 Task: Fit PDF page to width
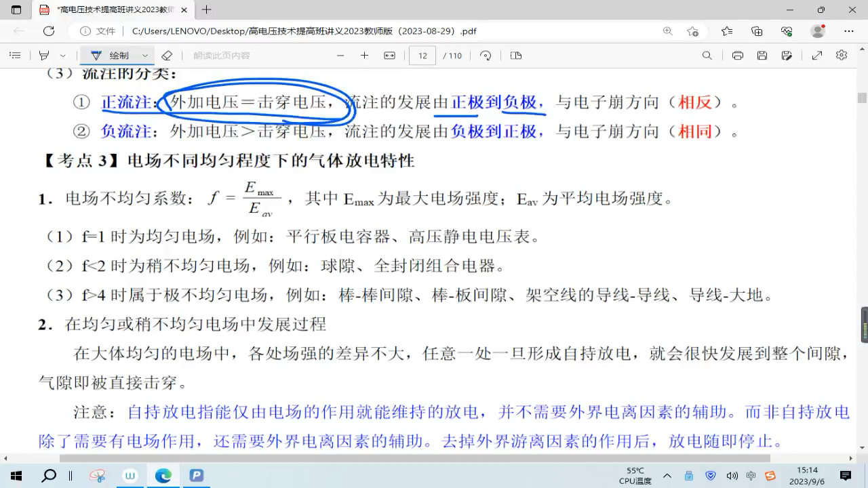pos(389,56)
